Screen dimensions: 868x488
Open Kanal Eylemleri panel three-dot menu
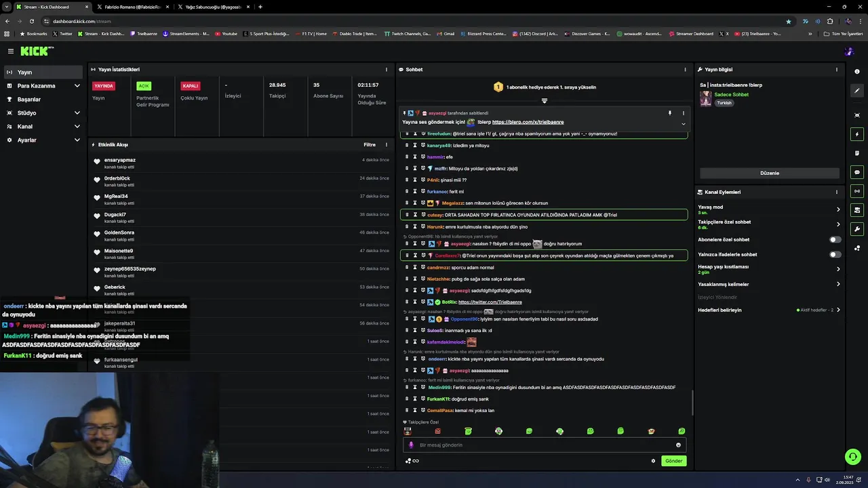[837, 192]
